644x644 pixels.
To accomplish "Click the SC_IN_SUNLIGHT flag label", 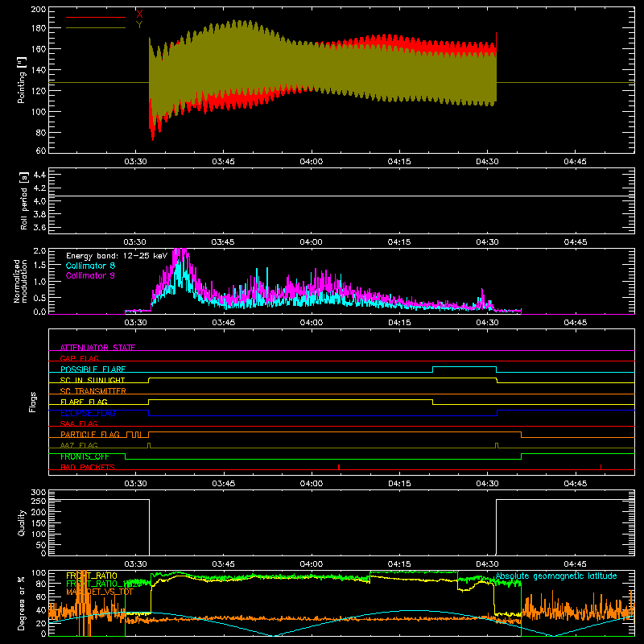I will [x=93, y=380].
